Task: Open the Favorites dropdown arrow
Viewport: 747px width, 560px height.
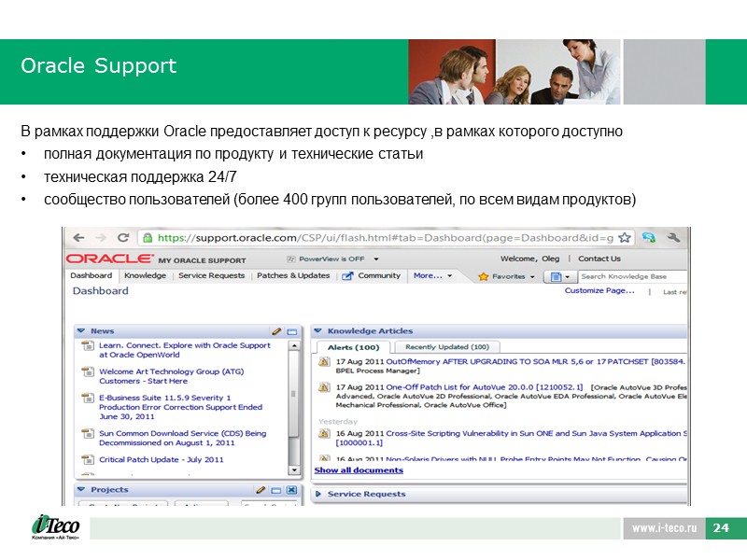Action: click(532, 276)
